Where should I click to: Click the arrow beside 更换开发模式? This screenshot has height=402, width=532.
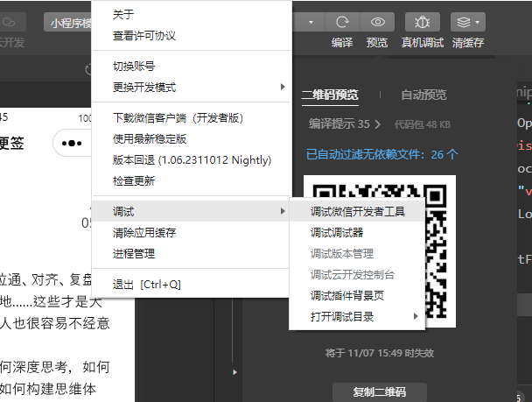[283, 87]
